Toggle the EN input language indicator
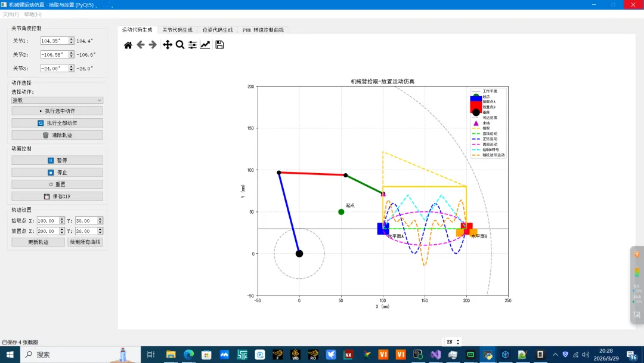The height and width of the screenshot is (363, 644). click(x=453, y=342)
